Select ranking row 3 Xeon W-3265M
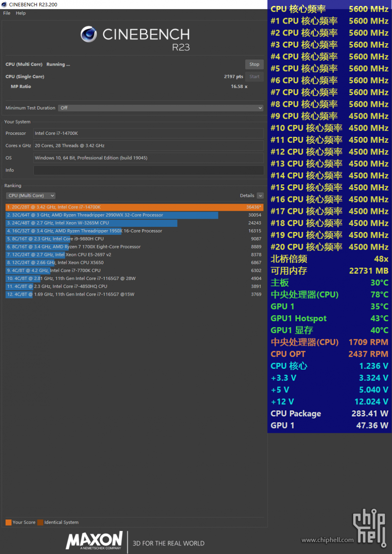The image size is (392, 554). [134, 223]
